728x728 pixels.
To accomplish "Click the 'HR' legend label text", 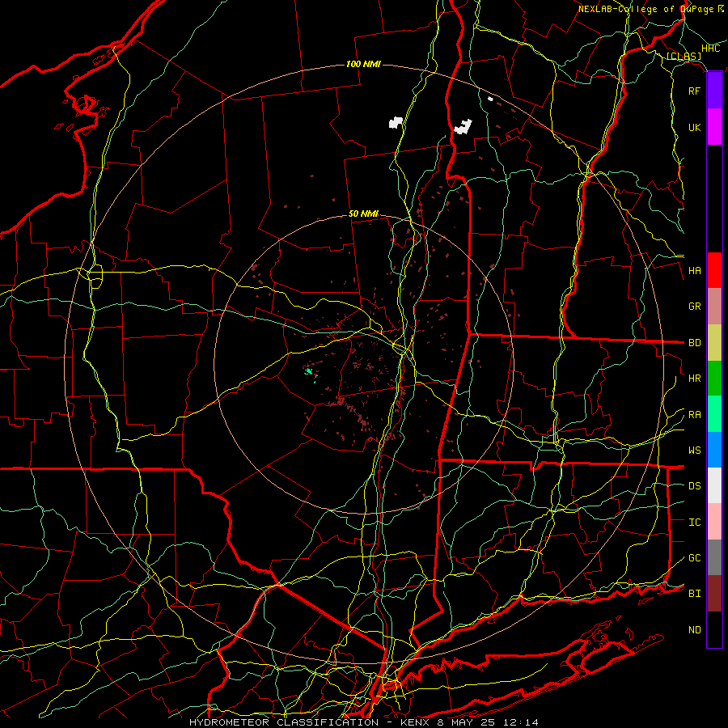I will click(x=695, y=379).
